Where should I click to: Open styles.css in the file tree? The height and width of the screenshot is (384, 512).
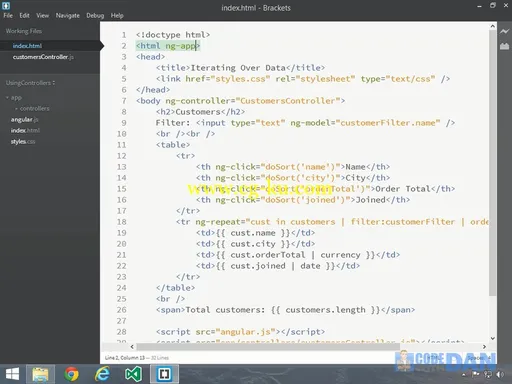coord(23,142)
